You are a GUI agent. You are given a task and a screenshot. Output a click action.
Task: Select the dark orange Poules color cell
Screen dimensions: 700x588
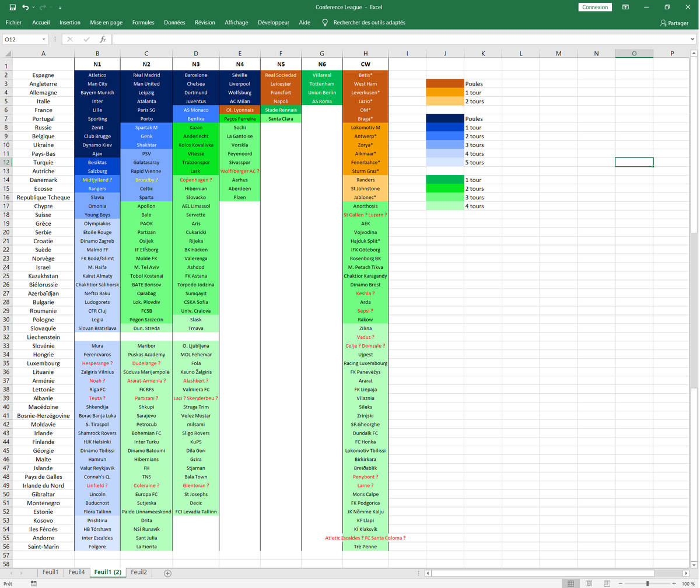click(x=445, y=83)
